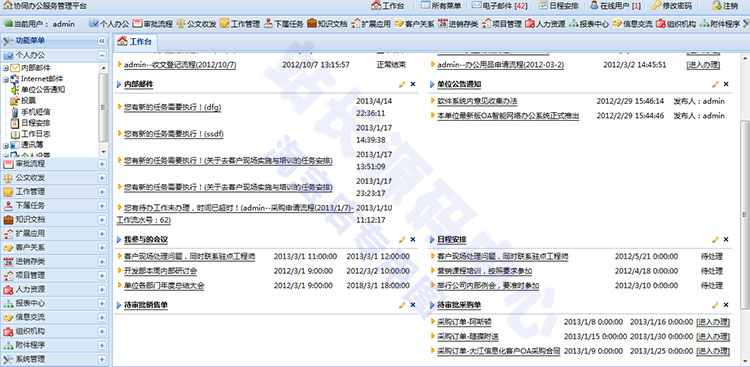This screenshot has height=367, width=750.
Task: Click 进入办理 for 采购订单-阿斯顿
Action: click(x=713, y=322)
